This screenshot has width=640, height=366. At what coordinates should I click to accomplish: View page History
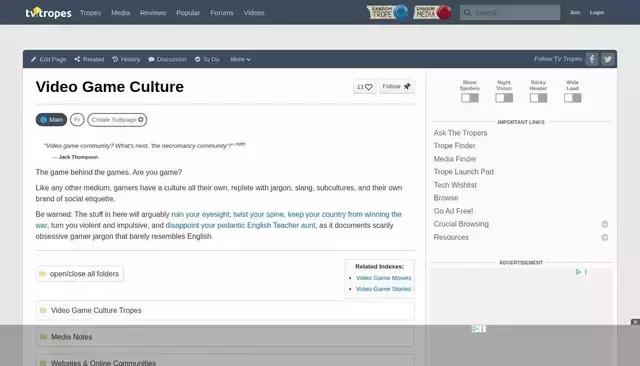(x=126, y=59)
